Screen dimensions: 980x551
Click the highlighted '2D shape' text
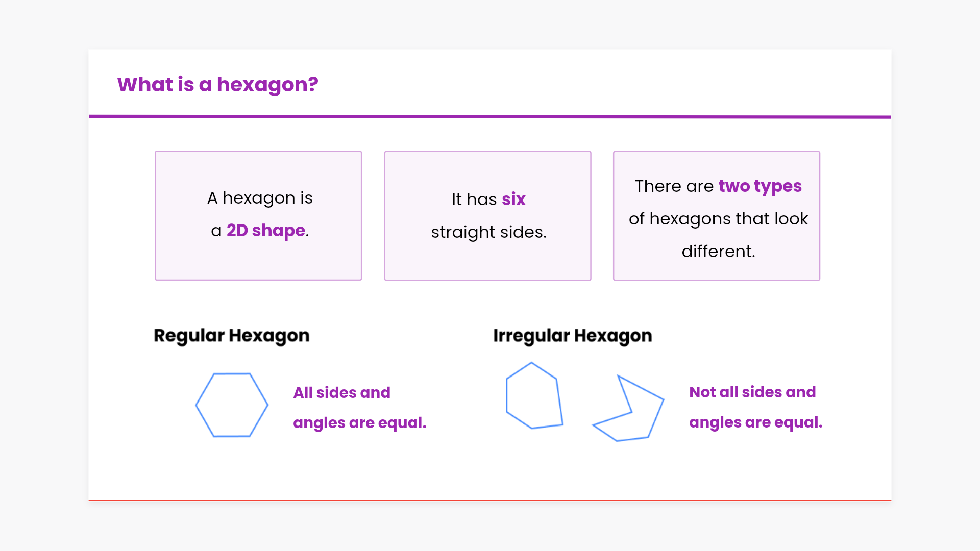coord(265,231)
